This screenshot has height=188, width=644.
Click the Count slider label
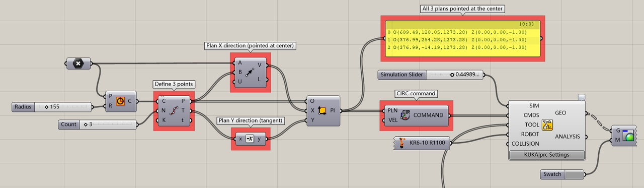point(68,124)
